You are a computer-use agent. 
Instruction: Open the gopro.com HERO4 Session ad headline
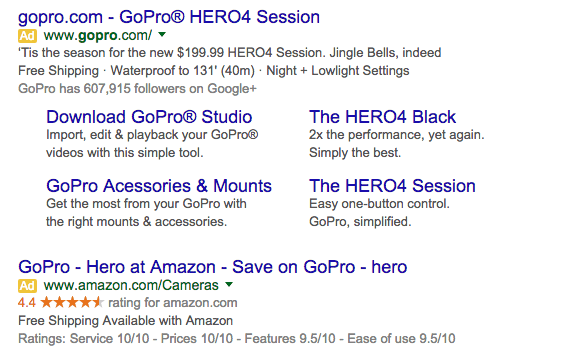pos(169,17)
